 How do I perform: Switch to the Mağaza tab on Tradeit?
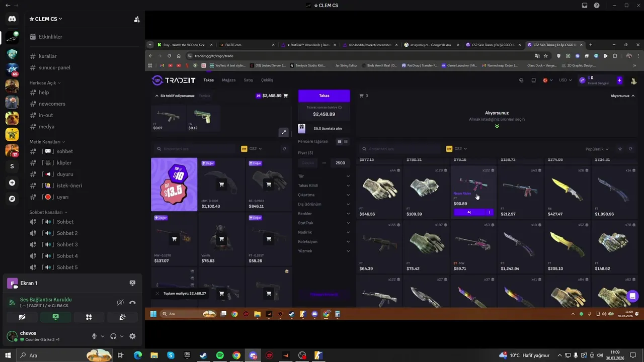(x=228, y=80)
